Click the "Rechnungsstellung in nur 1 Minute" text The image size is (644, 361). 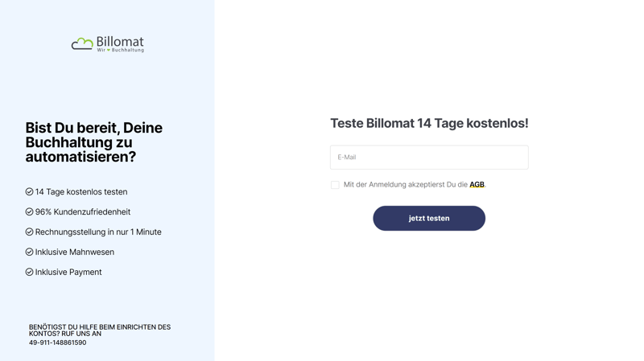coord(98,232)
